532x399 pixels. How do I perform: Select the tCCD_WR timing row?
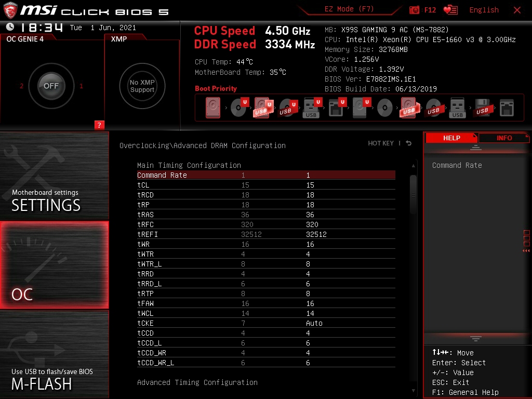[266, 353]
